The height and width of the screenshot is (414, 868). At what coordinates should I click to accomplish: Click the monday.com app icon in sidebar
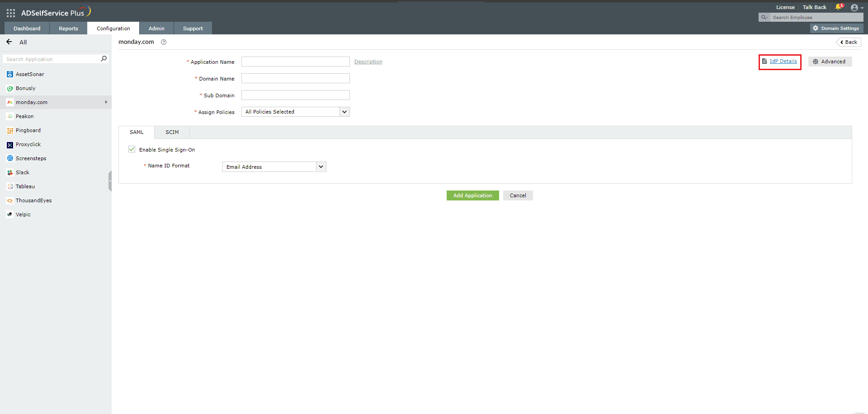(x=10, y=102)
